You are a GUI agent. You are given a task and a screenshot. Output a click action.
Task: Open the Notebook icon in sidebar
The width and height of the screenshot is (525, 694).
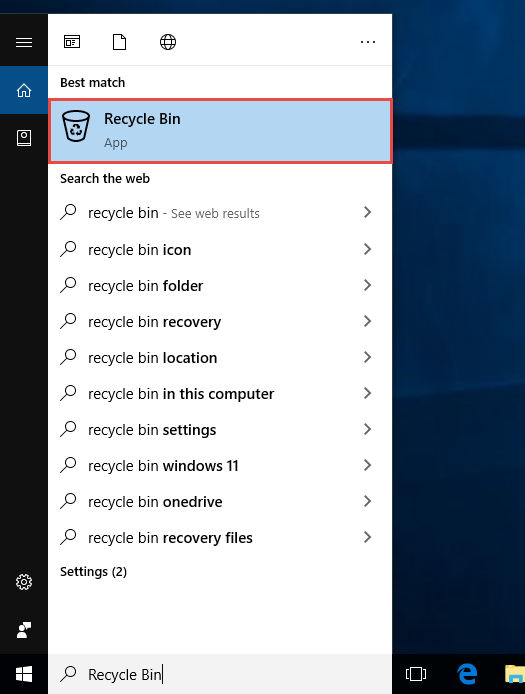pos(24,138)
